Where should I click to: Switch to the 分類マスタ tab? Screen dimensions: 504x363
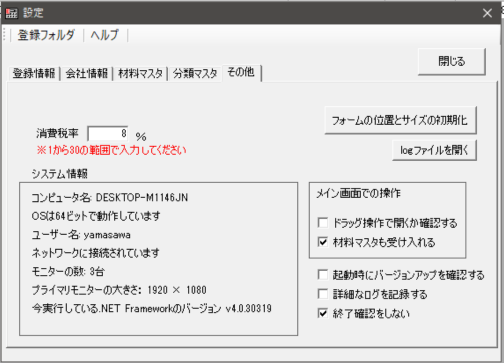coord(195,73)
